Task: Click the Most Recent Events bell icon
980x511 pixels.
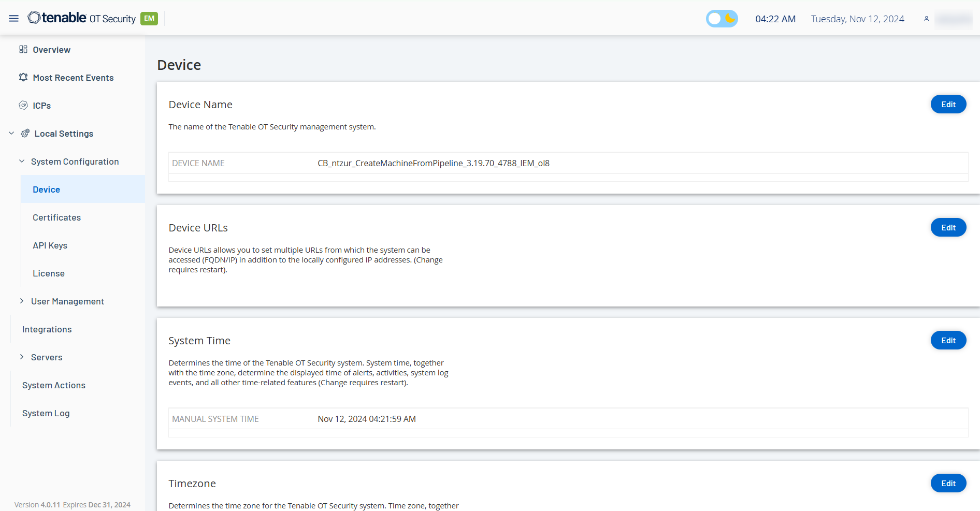Action: [x=23, y=78]
